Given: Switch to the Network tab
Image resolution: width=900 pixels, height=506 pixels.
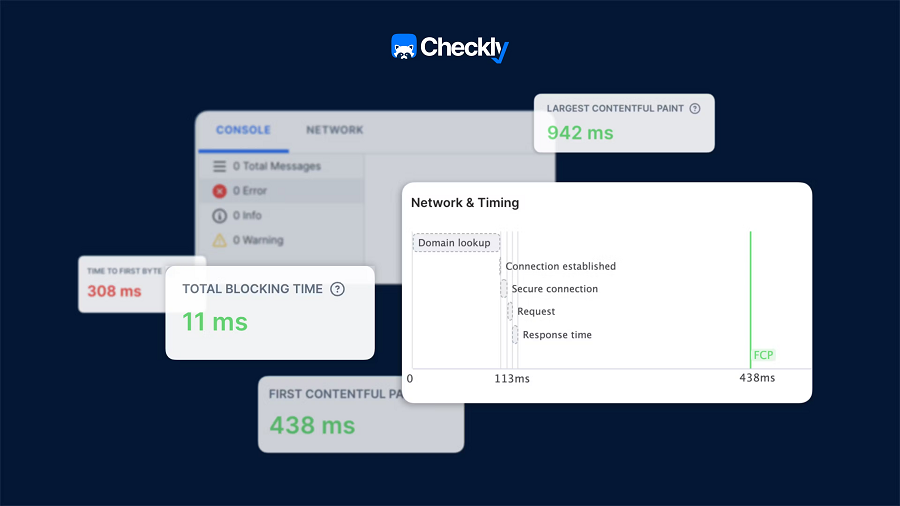Looking at the screenshot, I should click(335, 130).
